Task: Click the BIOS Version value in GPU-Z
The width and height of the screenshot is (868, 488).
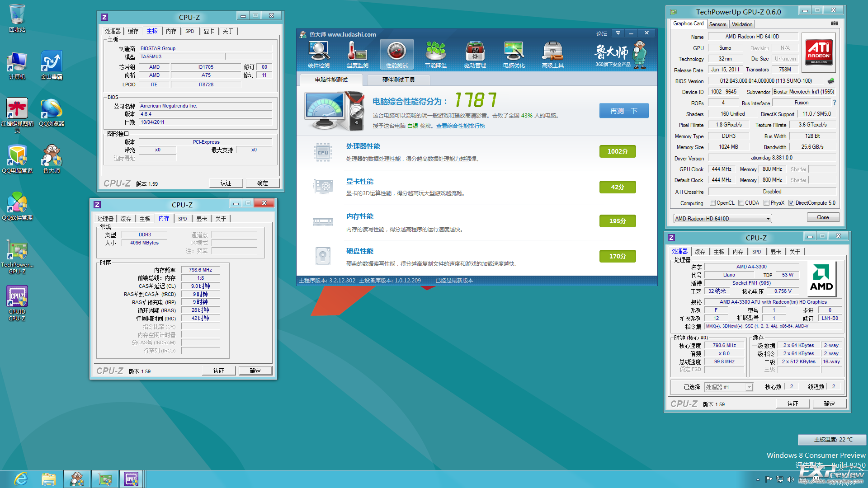Action: coord(766,81)
